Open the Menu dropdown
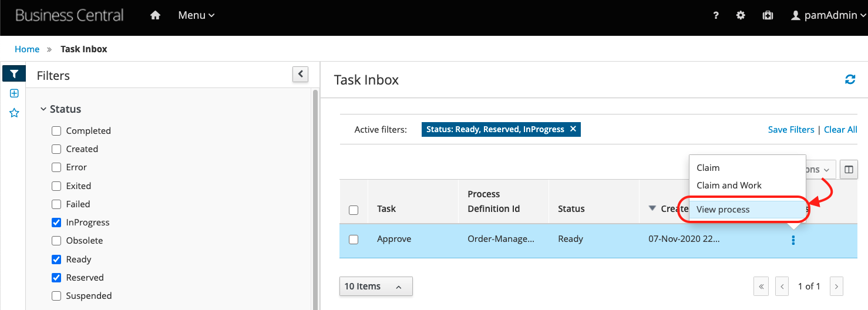Screen dimensions: 868x310 coord(196,15)
